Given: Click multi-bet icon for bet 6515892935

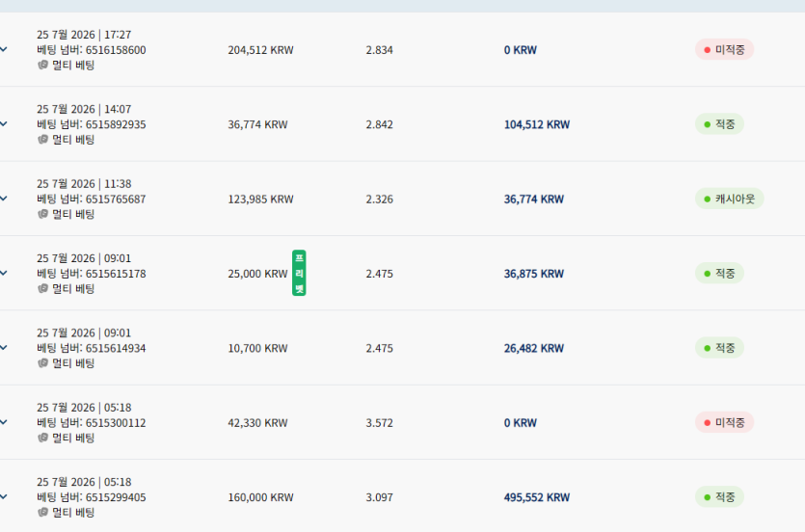Looking at the screenshot, I should point(43,139).
